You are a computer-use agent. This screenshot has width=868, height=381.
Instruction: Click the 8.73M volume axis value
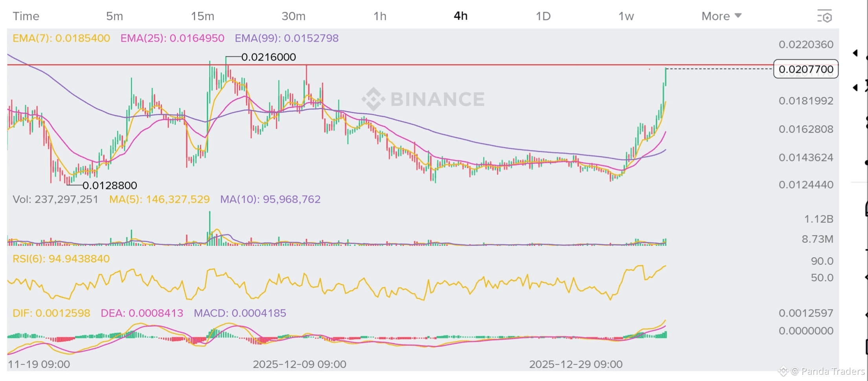817,239
